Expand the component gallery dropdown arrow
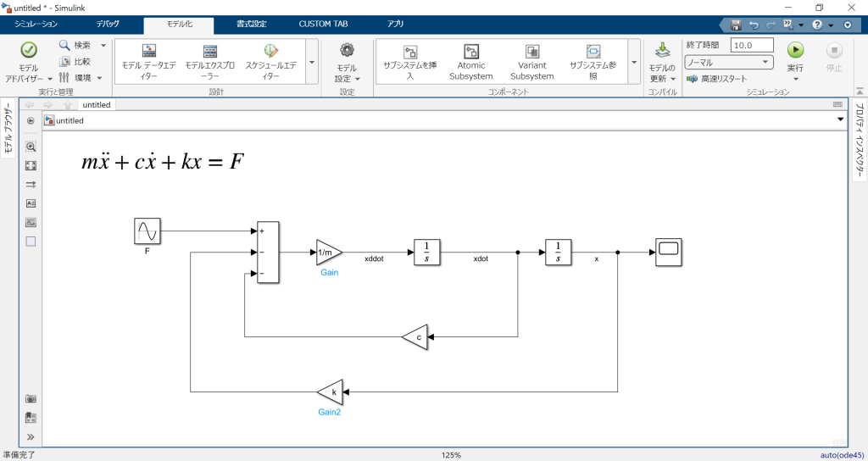 pos(633,62)
